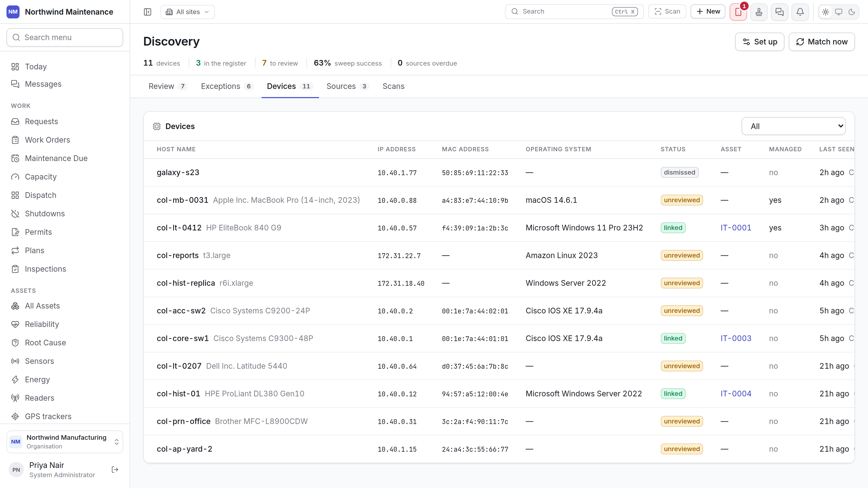The image size is (868, 488).
Task: Switch to the Exceptions tab
Action: [227, 86]
